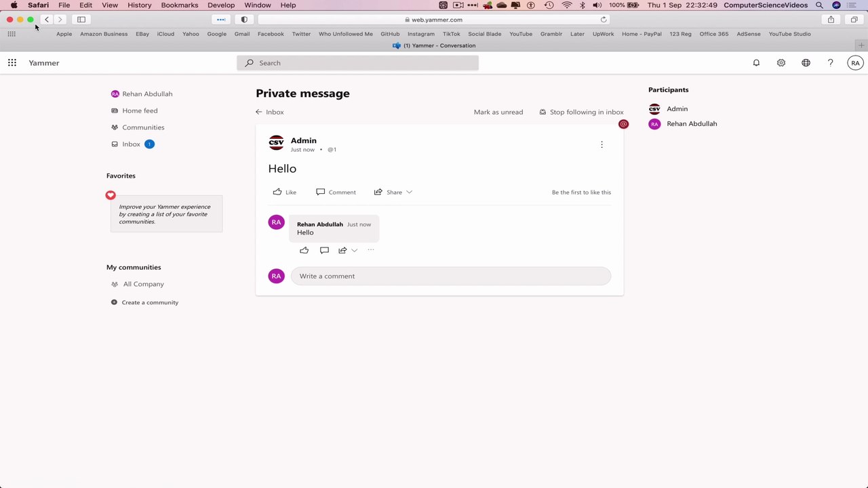Reply to Rehan Abdullah's comment icon
This screenshot has height=488, width=868.
coord(324,250)
